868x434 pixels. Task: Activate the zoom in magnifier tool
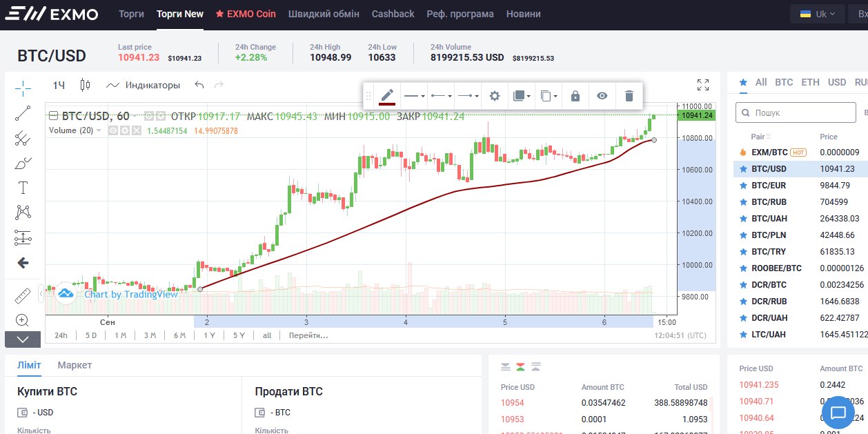(x=23, y=320)
